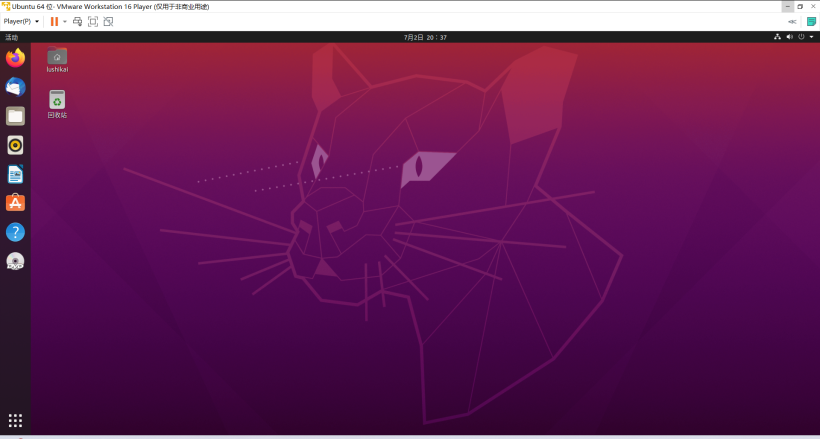Screen dimensions: 820x439
Task: Click the VMware title bar icon
Action: point(6,6)
